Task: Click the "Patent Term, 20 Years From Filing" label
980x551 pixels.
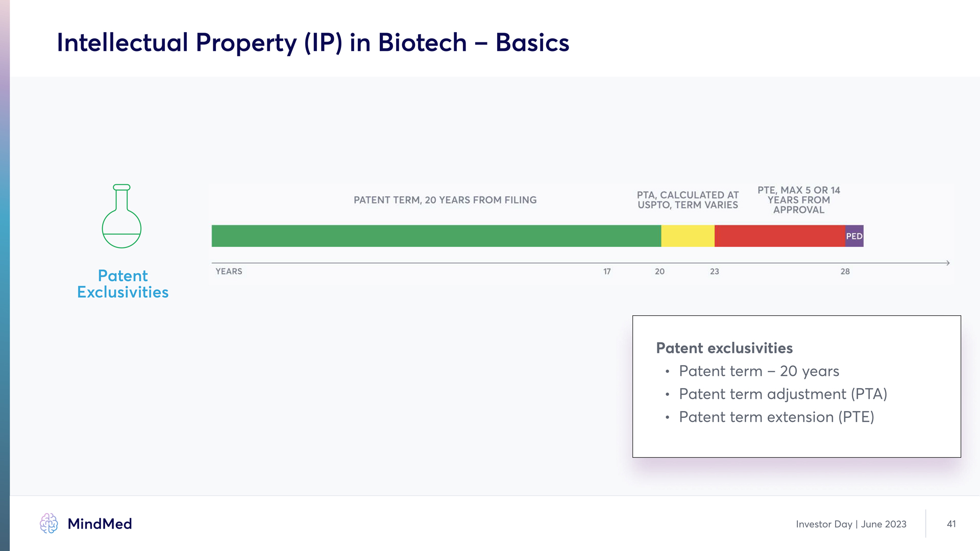Action: (x=445, y=200)
